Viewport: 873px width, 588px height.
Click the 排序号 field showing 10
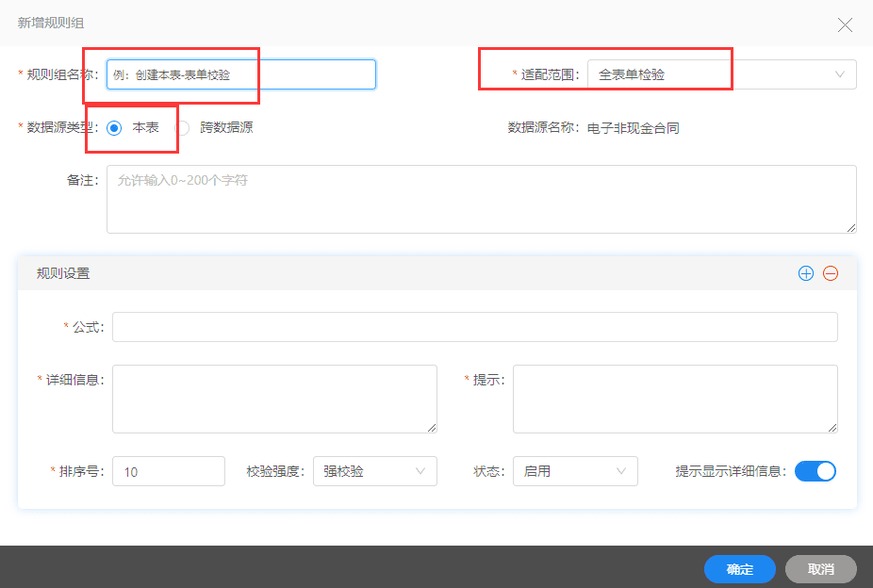click(169, 471)
